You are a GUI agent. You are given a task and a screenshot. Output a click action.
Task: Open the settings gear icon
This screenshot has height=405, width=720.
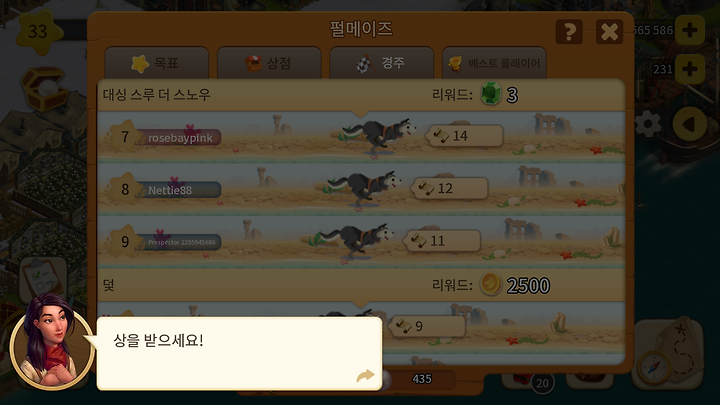click(x=647, y=124)
